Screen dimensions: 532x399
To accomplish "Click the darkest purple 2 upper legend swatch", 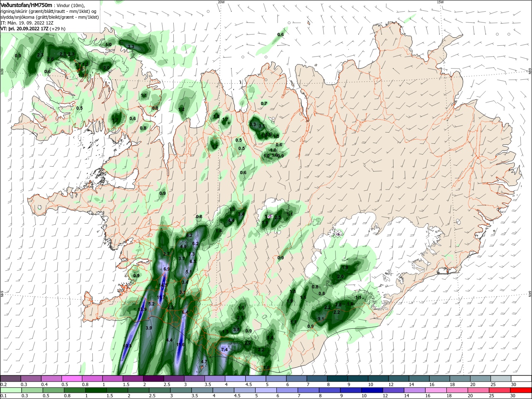I will click(x=153, y=379).
